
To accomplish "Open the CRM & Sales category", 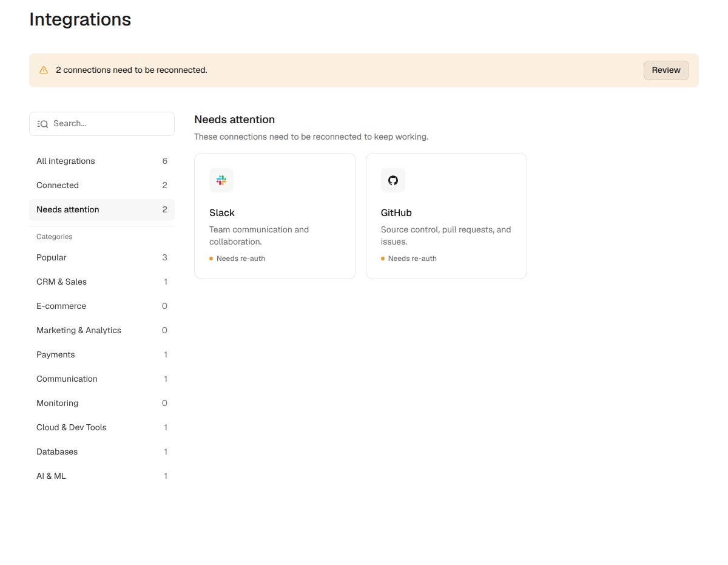I will (x=102, y=282).
